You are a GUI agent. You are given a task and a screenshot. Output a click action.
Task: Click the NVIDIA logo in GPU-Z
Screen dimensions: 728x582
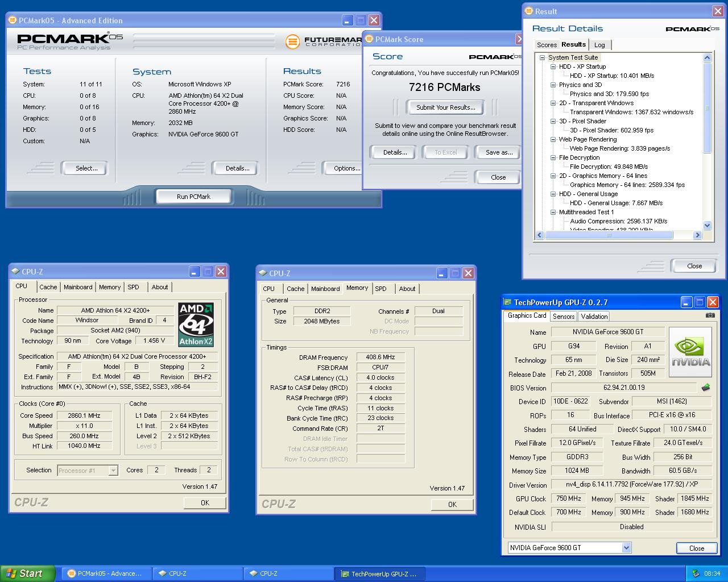(x=691, y=352)
